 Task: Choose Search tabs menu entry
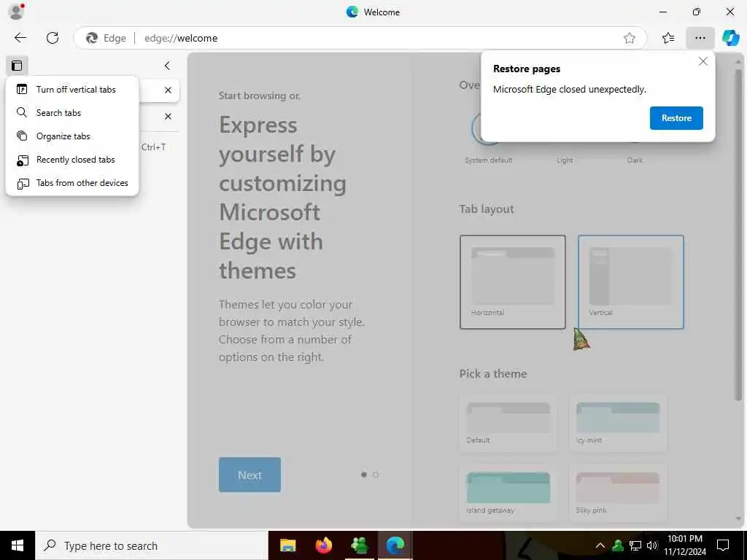72,112
